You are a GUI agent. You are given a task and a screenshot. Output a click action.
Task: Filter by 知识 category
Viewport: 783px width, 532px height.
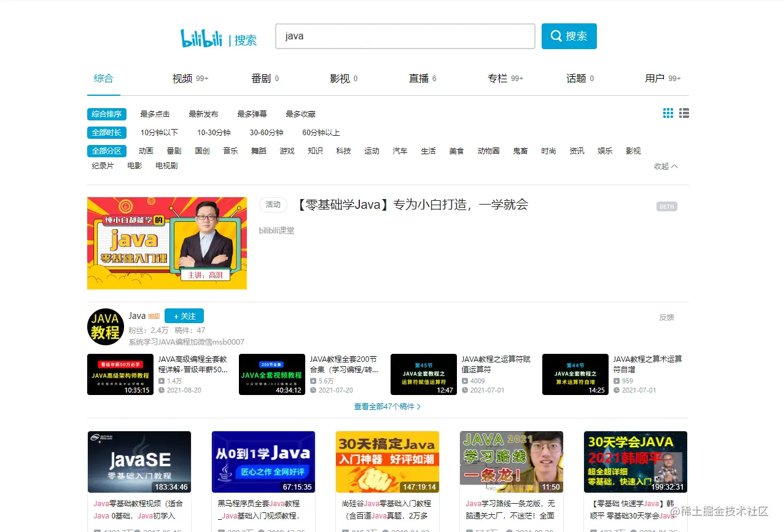pos(315,151)
